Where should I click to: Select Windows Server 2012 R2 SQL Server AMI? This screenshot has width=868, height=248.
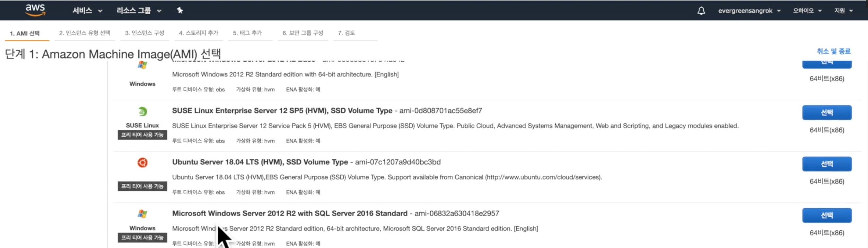point(827,215)
